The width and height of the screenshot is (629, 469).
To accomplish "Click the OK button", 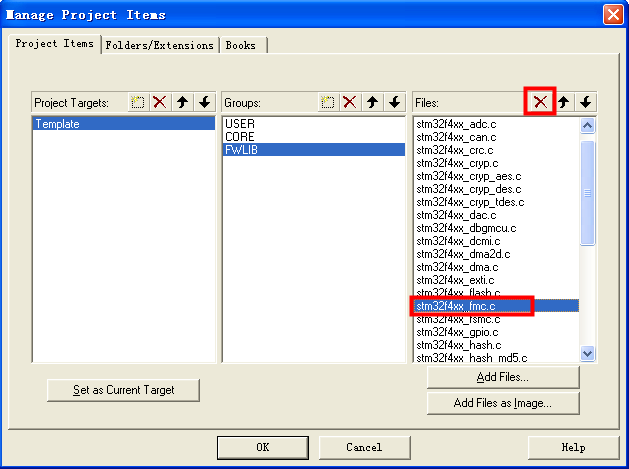I will 263,447.
